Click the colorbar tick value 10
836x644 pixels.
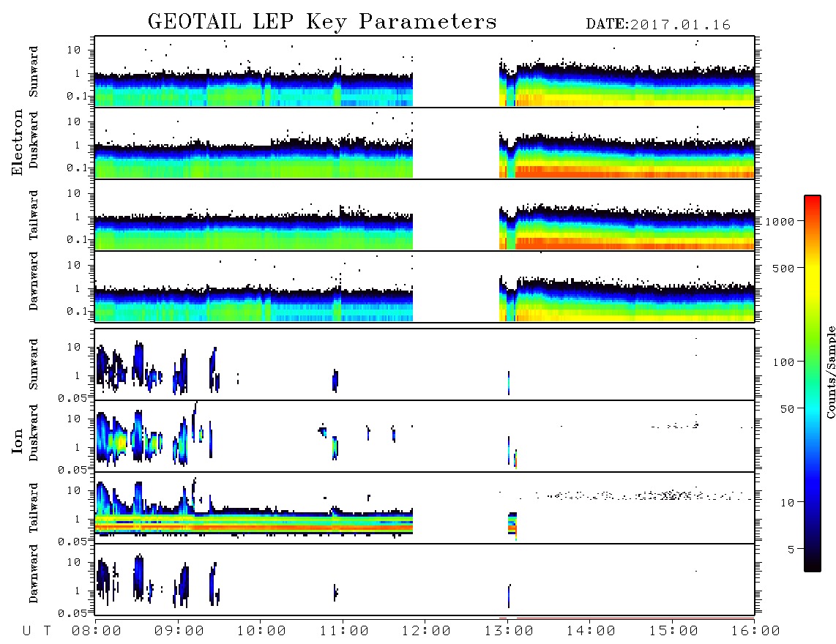(x=787, y=502)
